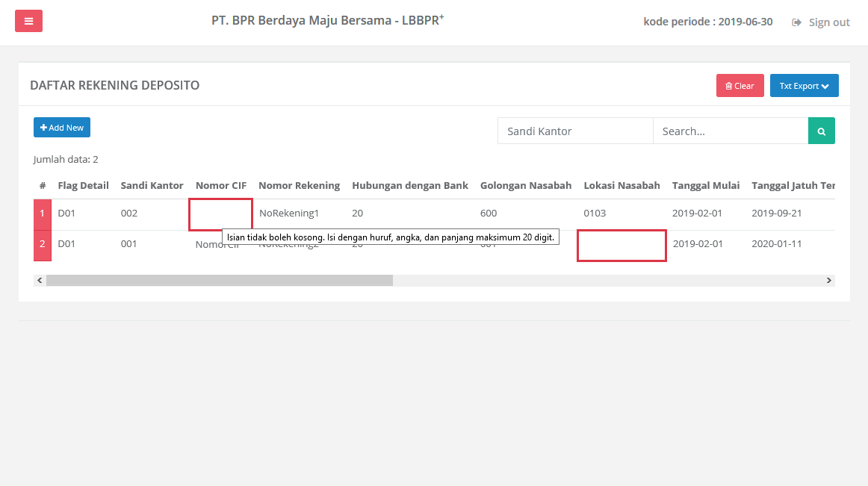
Task: Click the Add New button
Action: pyautogui.click(x=61, y=127)
